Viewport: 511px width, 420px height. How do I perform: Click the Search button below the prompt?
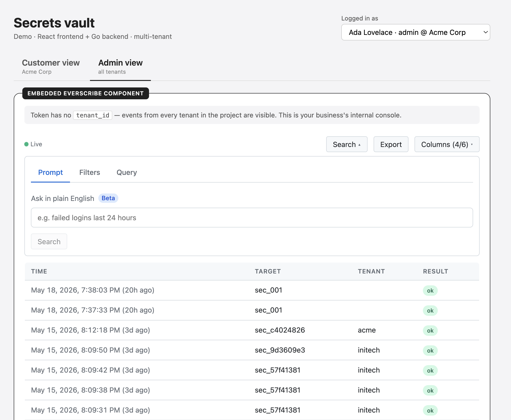coord(49,241)
